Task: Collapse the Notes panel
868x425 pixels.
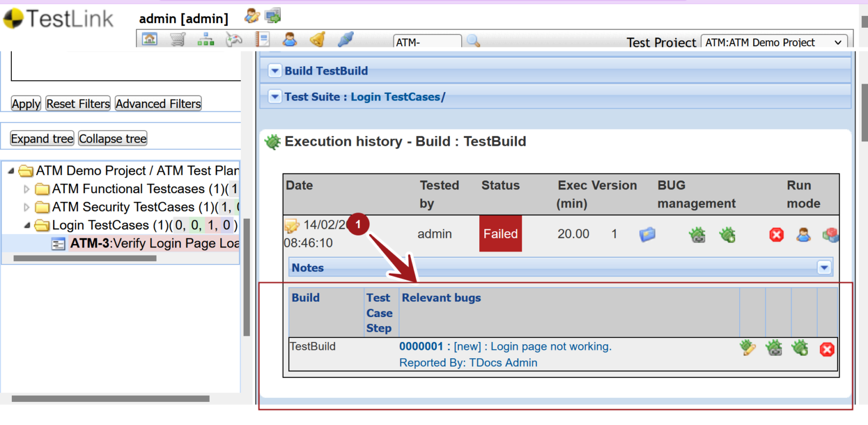Action: [824, 267]
